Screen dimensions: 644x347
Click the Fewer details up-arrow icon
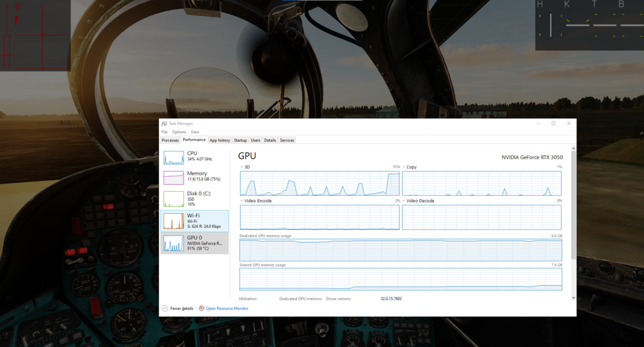pyautogui.click(x=165, y=308)
